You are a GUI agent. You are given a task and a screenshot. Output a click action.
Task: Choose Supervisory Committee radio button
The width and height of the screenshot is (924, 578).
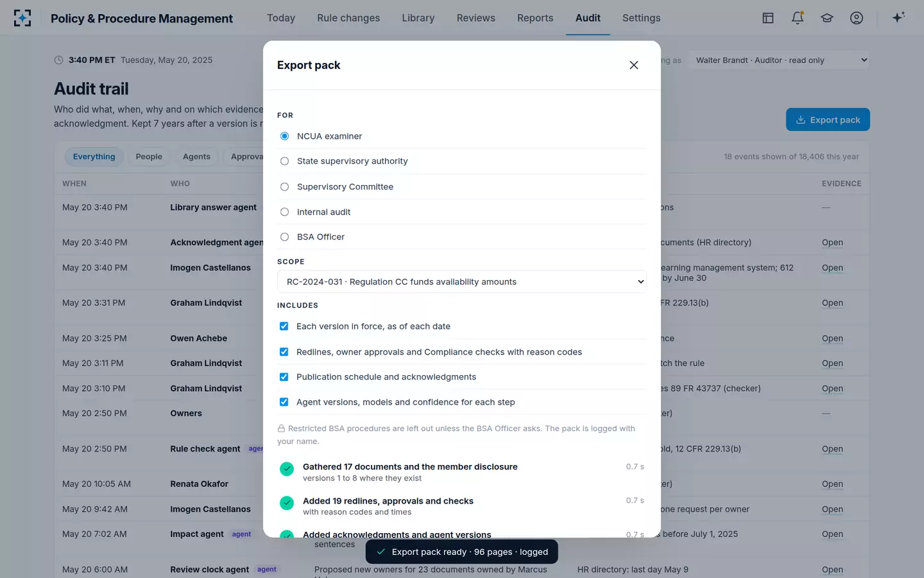[x=284, y=187]
